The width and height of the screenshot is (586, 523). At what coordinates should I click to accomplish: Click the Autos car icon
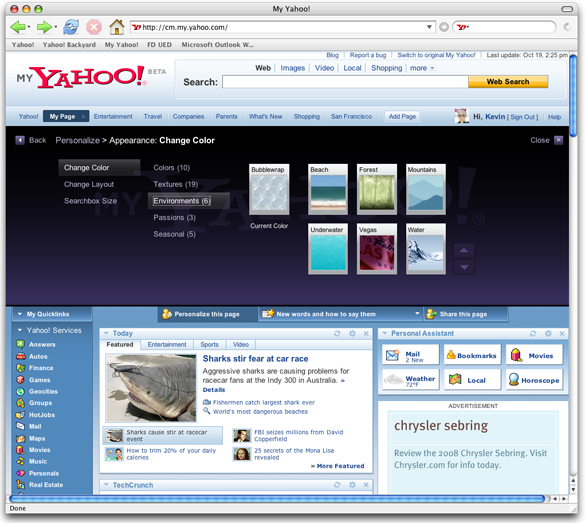coord(21,356)
